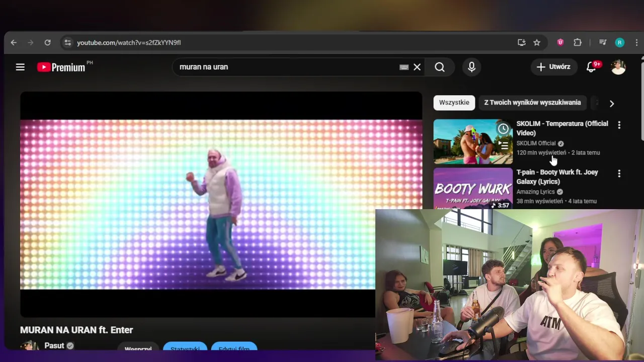This screenshot has height=362, width=644.
Task: Open options menu for SKOLIM video
Action: tap(619, 125)
